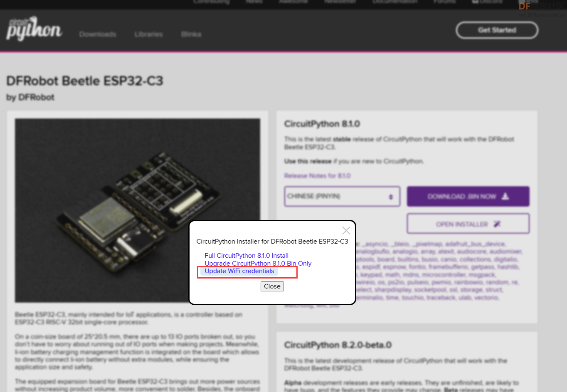Open the _pixelmap module link

(x=427, y=244)
